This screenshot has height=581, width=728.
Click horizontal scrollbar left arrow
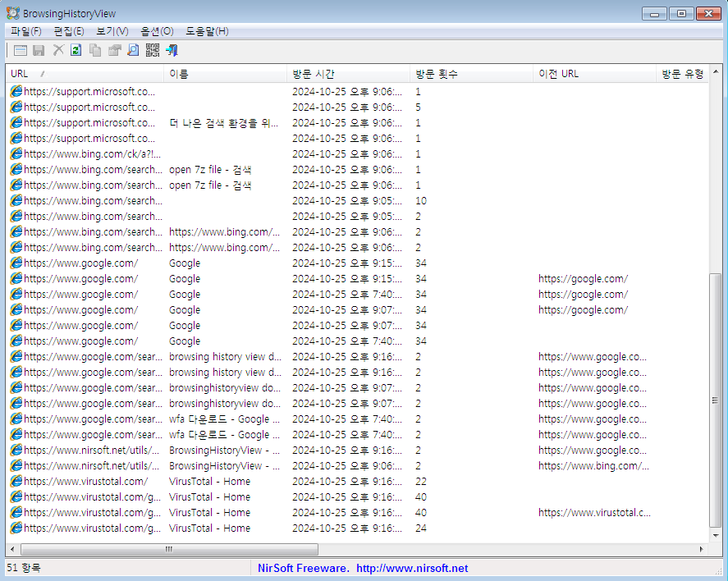tap(12, 549)
